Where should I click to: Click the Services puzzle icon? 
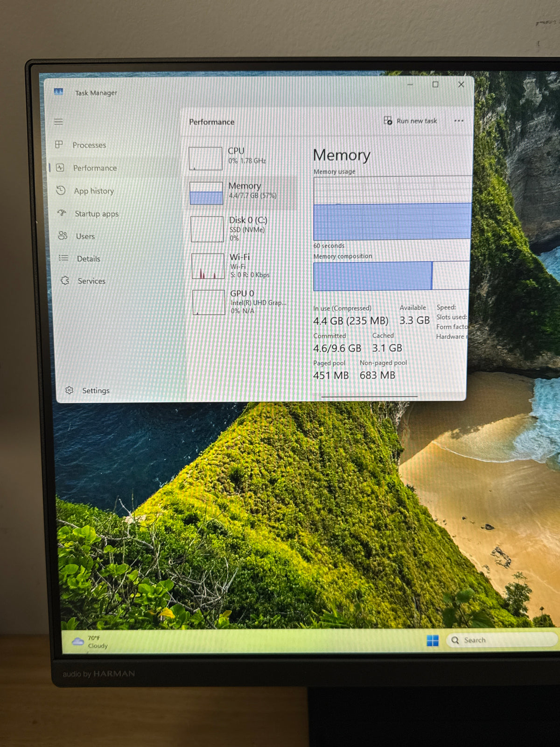(x=65, y=281)
